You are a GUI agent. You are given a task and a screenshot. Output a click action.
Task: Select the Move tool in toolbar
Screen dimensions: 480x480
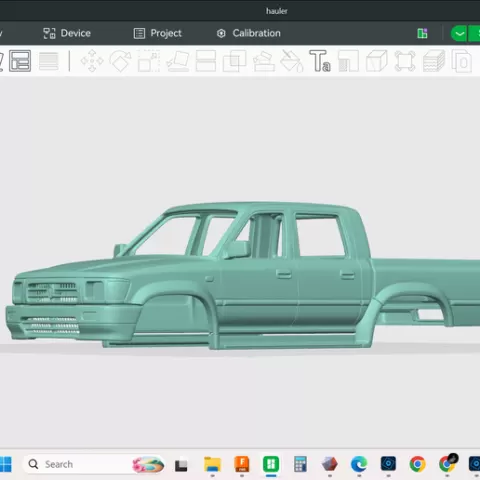pos(92,61)
